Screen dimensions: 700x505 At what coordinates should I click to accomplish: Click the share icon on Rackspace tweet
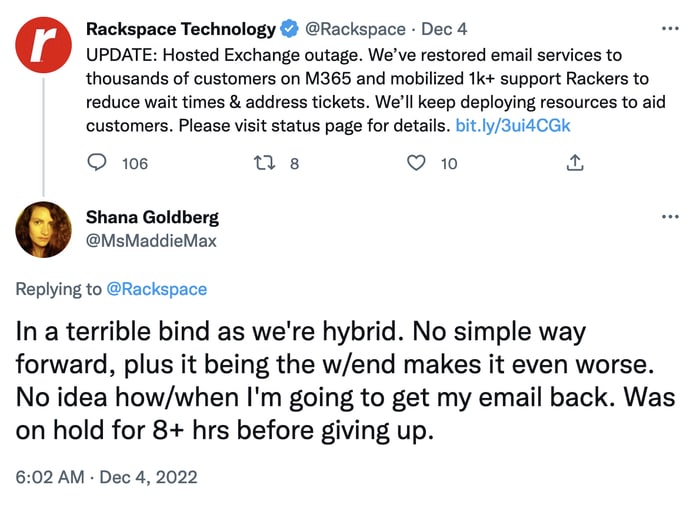click(575, 163)
